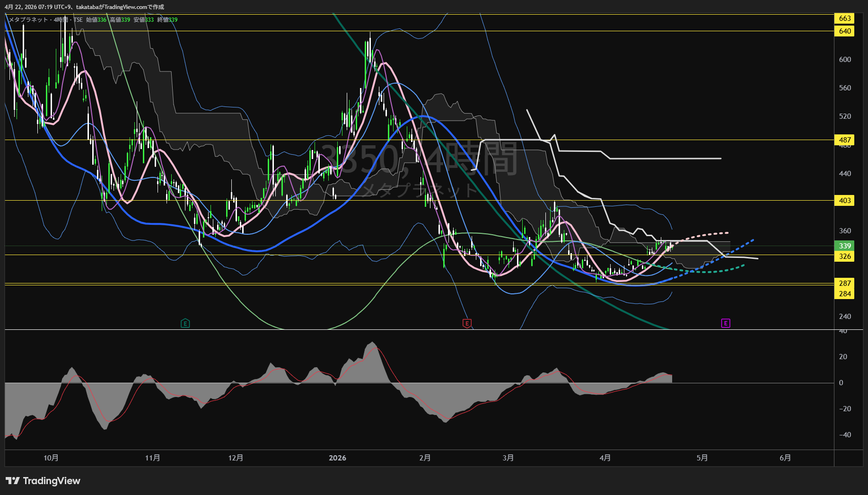
Task: Open the TradingView logo at bottom left
Action: (x=43, y=481)
